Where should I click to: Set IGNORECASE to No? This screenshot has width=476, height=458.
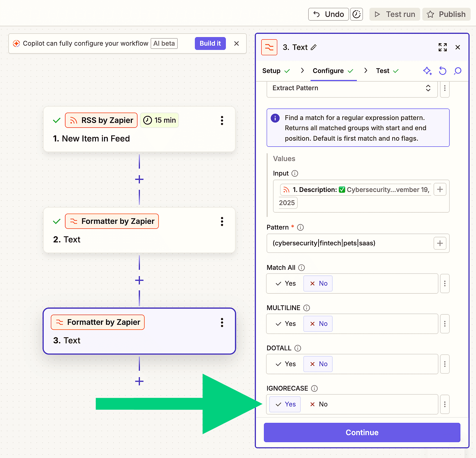click(318, 404)
